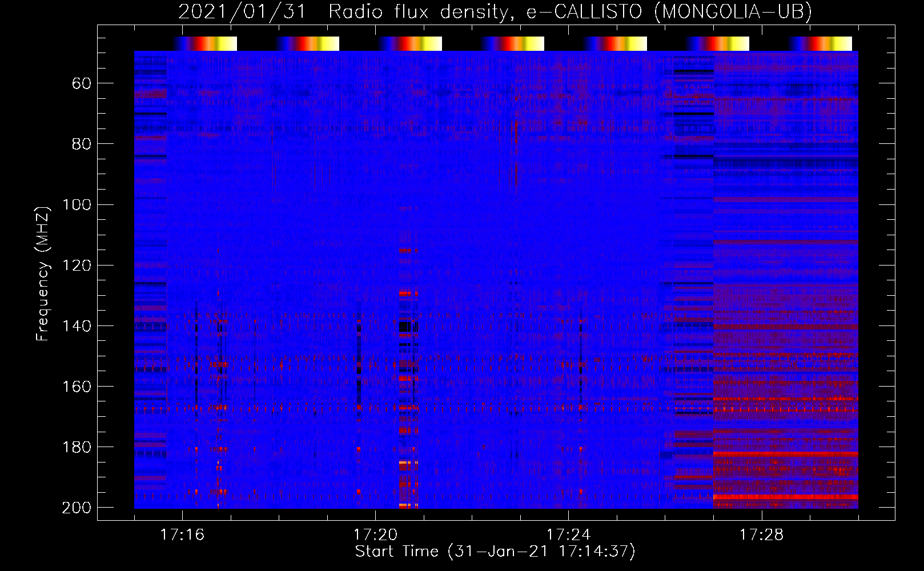
Task: Click the first color bar above the spectrogram
Action: 205,43
